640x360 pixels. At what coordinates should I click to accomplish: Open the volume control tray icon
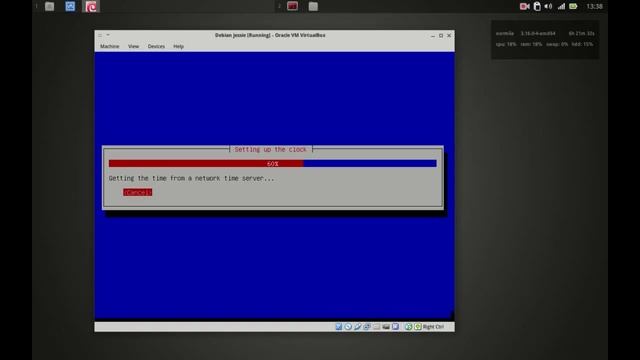[548, 6]
